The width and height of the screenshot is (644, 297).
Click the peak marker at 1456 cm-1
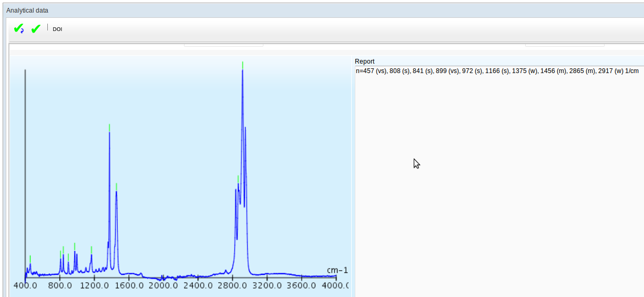click(116, 186)
